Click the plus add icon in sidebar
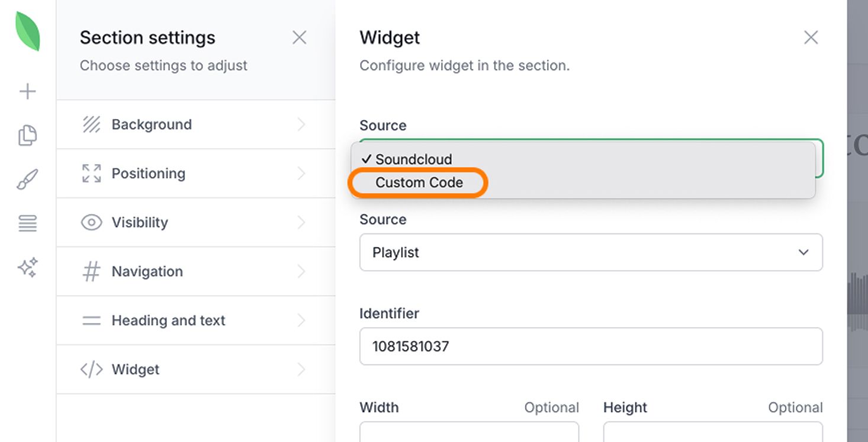Screen dimensions: 868x442 (x=28, y=91)
